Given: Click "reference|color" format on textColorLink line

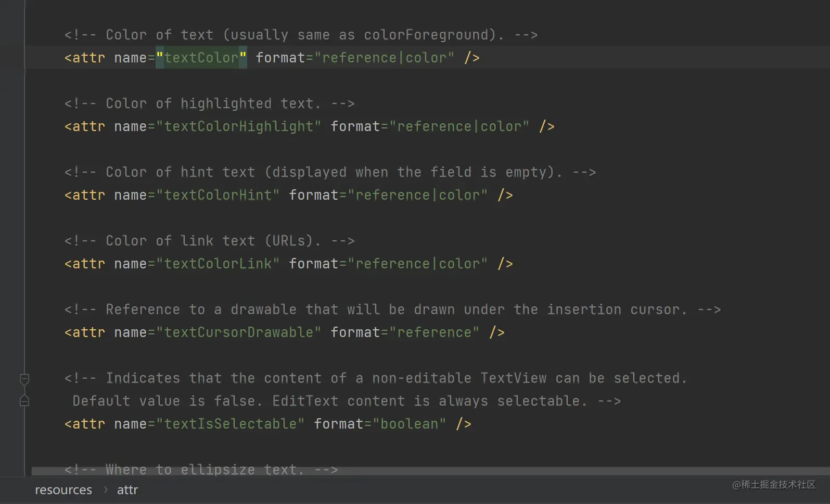Looking at the screenshot, I should [x=418, y=264].
